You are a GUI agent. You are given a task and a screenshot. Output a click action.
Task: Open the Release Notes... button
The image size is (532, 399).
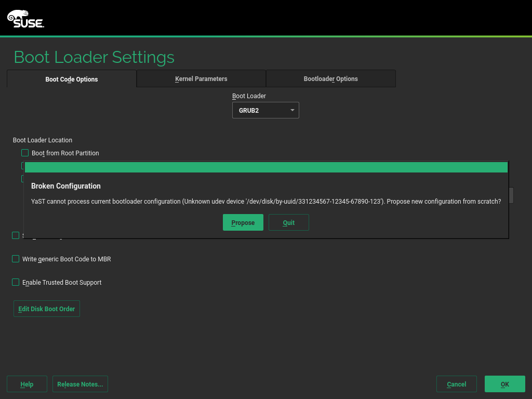80,384
